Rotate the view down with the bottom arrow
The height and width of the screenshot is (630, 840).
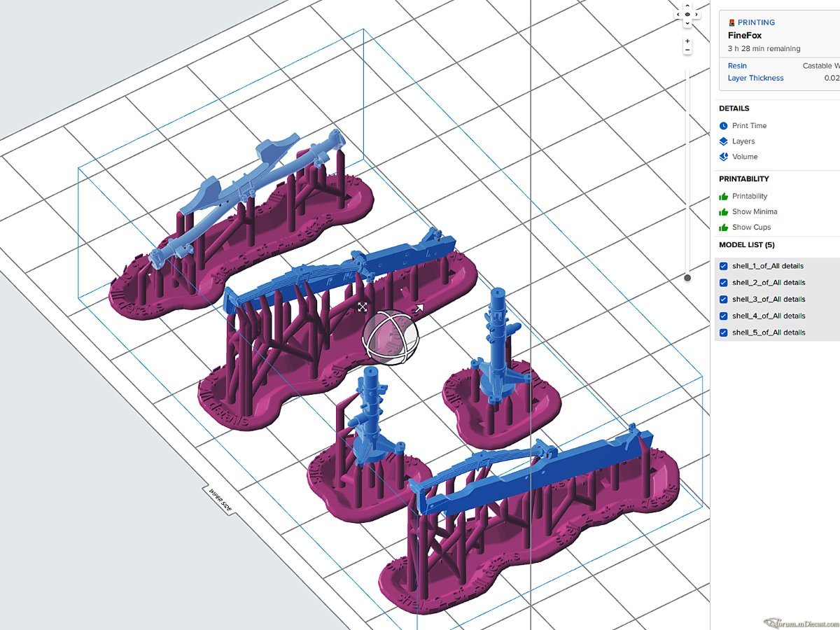[x=687, y=23]
